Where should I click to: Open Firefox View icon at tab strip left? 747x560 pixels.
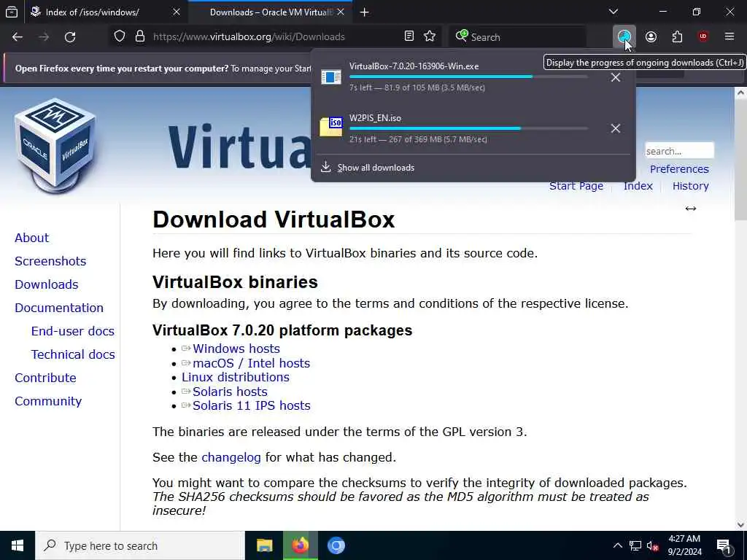[x=12, y=12]
